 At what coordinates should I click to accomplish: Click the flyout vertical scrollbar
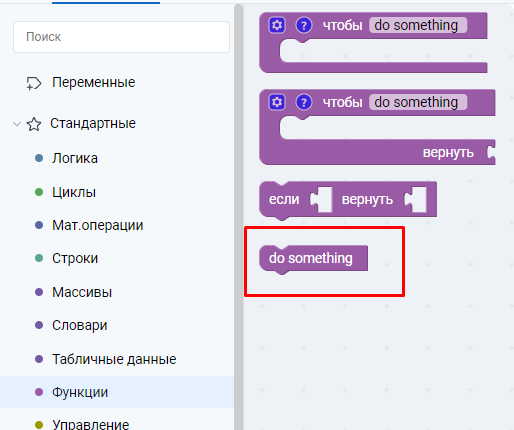click(x=239, y=217)
